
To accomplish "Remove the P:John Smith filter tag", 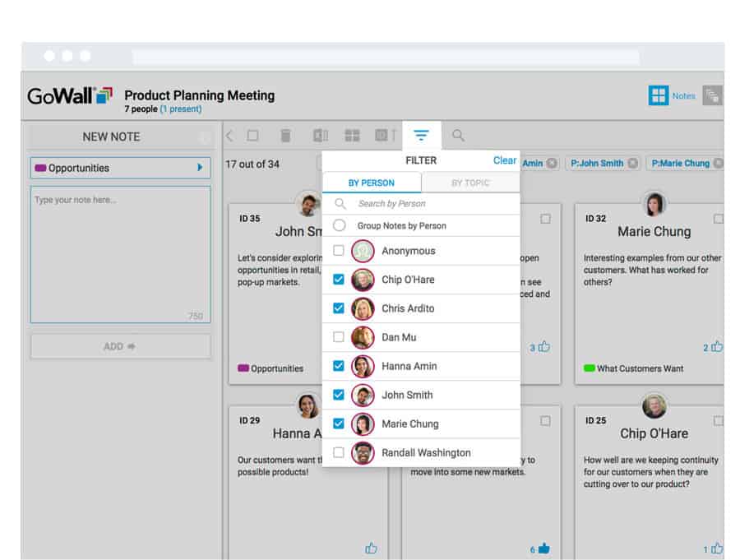I will pyautogui.click(x=633, y=163).
